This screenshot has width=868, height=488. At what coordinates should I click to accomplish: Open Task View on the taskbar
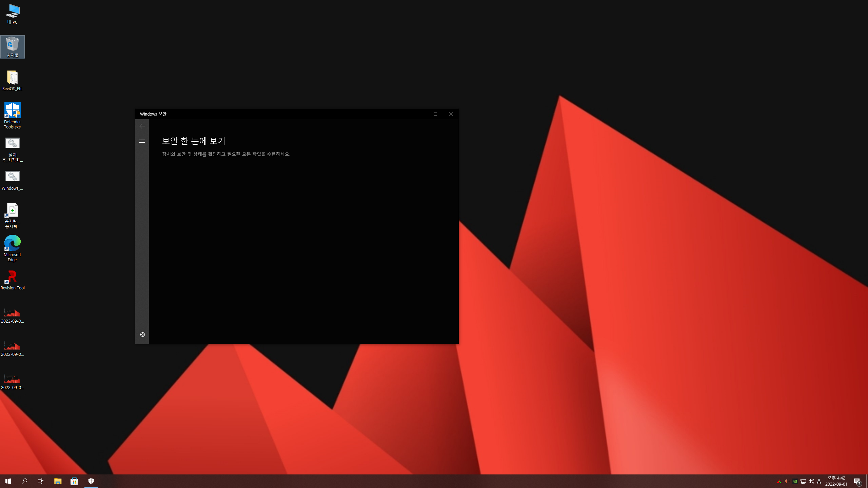[x=41, y=481]
